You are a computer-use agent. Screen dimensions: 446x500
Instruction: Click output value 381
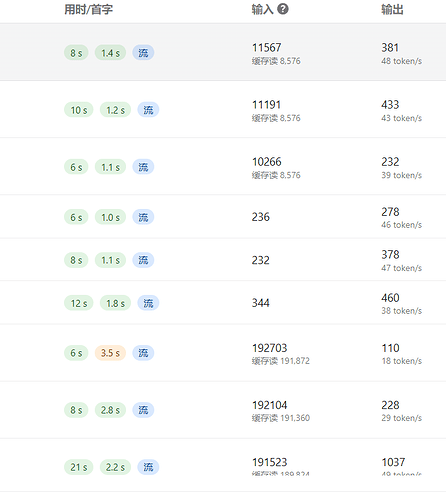point(390,48)
